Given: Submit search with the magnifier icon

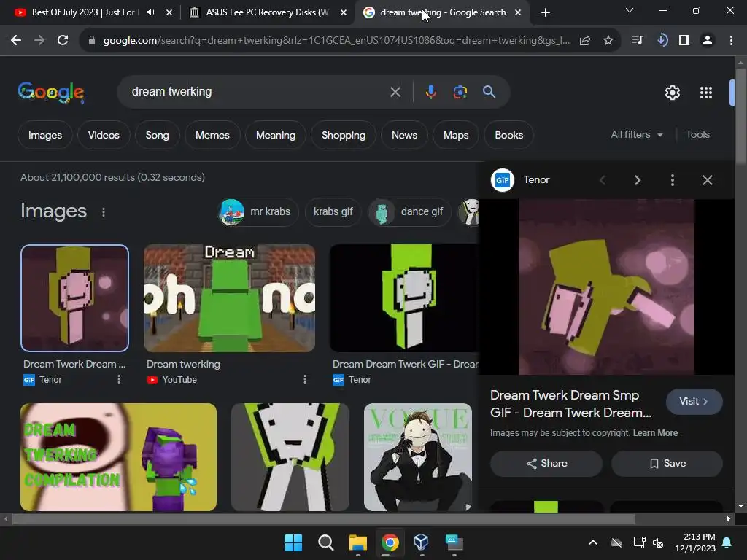Looking at the screenshot, I should 489,92.
